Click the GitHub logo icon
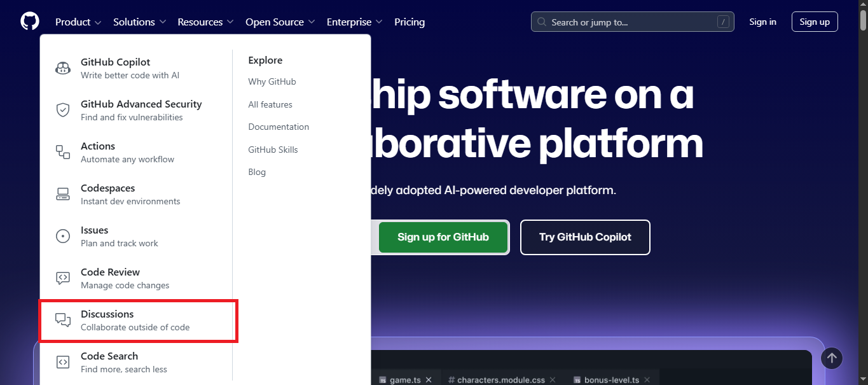 click(29, 20)
